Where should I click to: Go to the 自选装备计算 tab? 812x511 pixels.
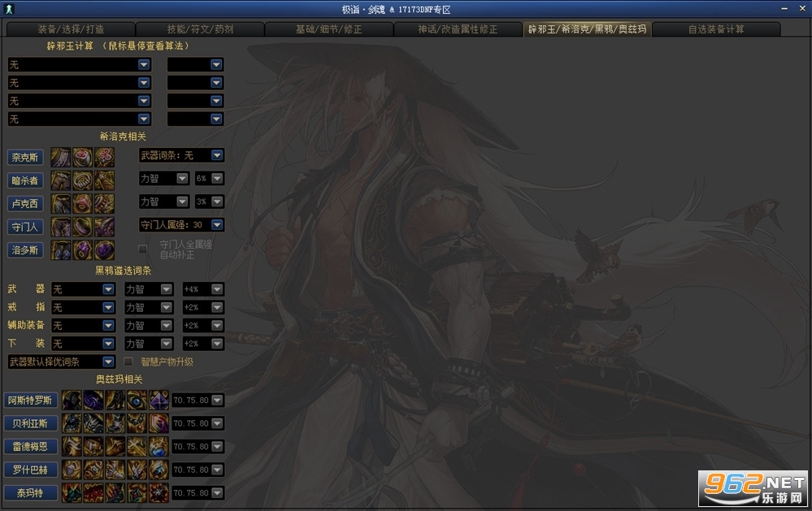(x=716, y=29)
